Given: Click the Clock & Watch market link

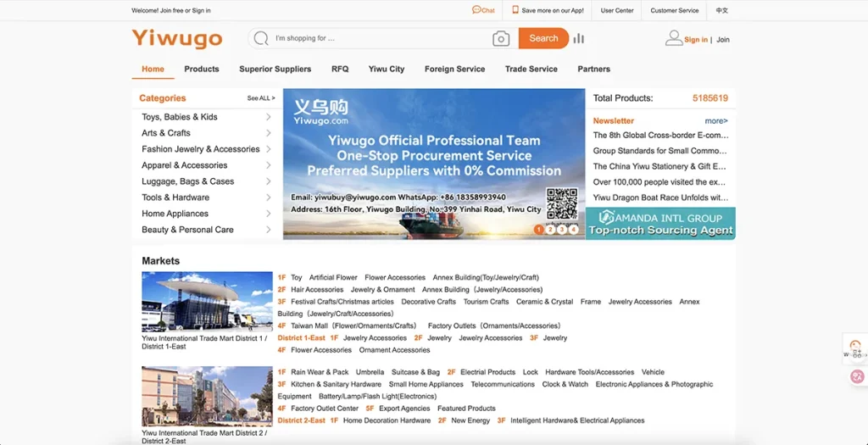Looking at the screenshot, I should coord(565,384).
